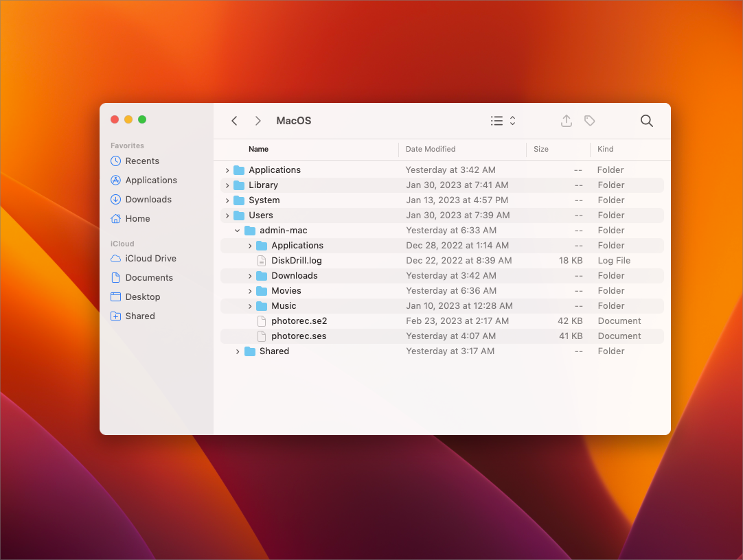The image size is (743, 560).
Task: Click the photorec.ses file name
Action: point(299,336)
